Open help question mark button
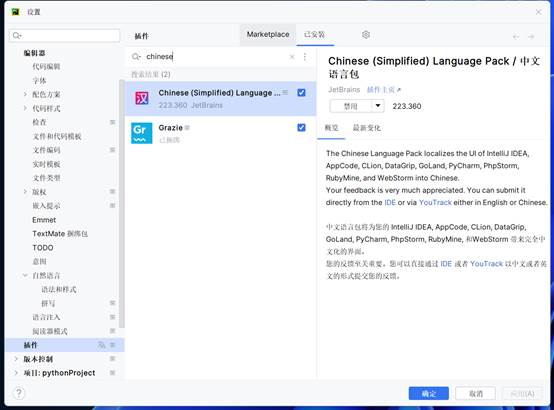 [19, 393]
